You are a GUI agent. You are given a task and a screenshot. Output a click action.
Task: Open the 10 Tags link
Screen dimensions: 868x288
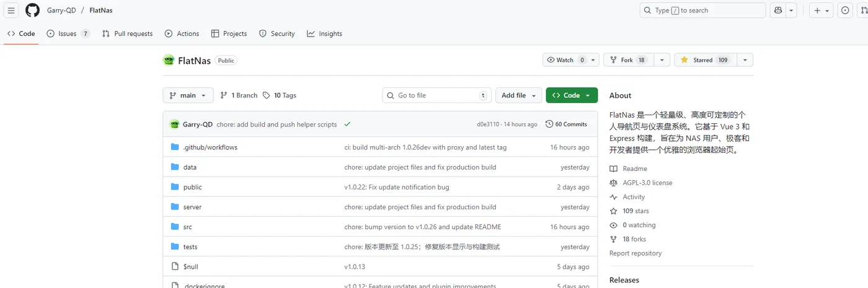280,95
